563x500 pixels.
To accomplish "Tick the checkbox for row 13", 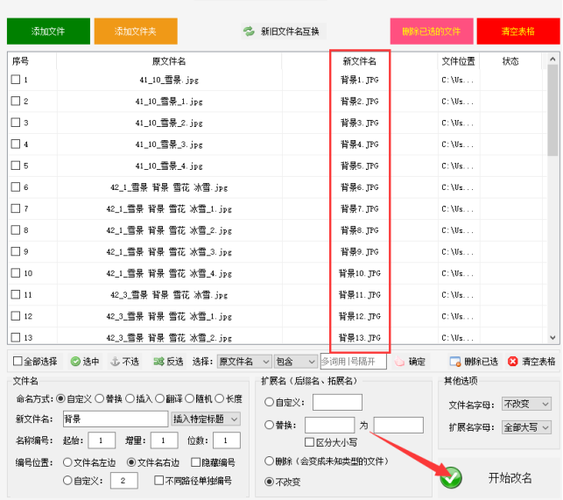I will [x=15, y=337].
